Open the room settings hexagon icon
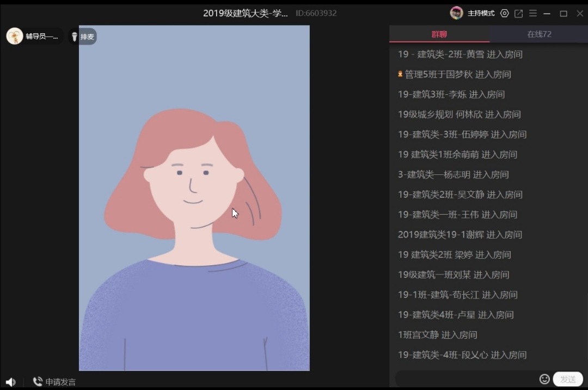The width and height of the screenshot is (588, 390). pyautogui.click(x=505, y=14)
